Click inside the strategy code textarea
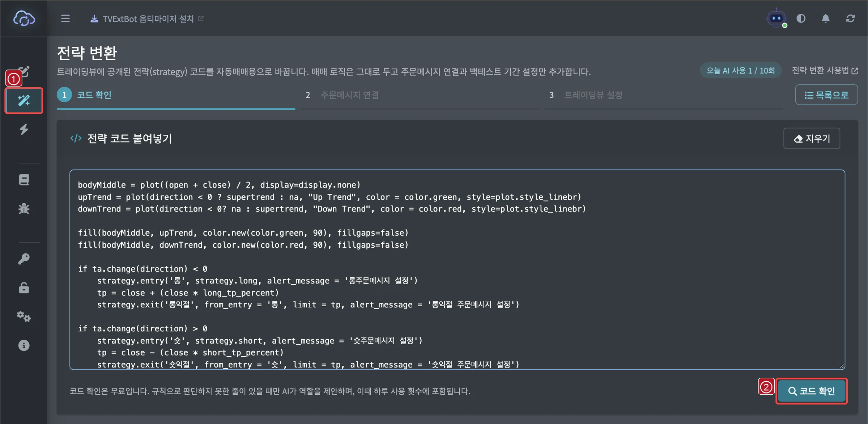Image resolution: width=868 pixels, height=424 pixels. 457,270
